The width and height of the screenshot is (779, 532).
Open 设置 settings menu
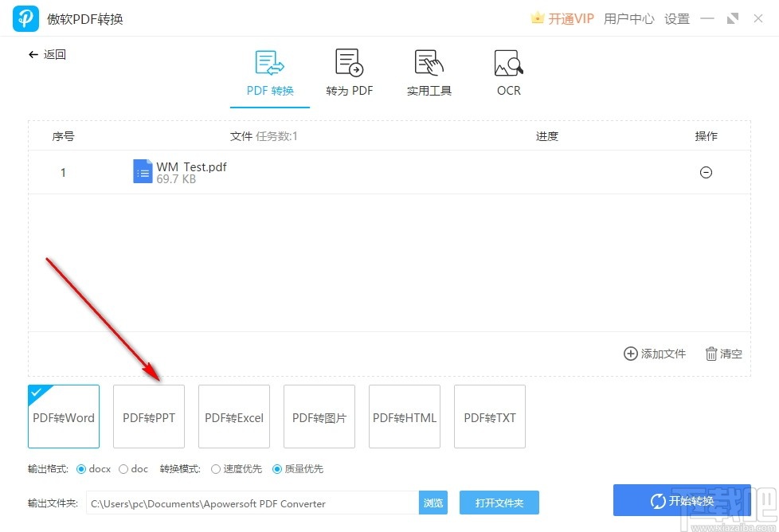point(676,18)
